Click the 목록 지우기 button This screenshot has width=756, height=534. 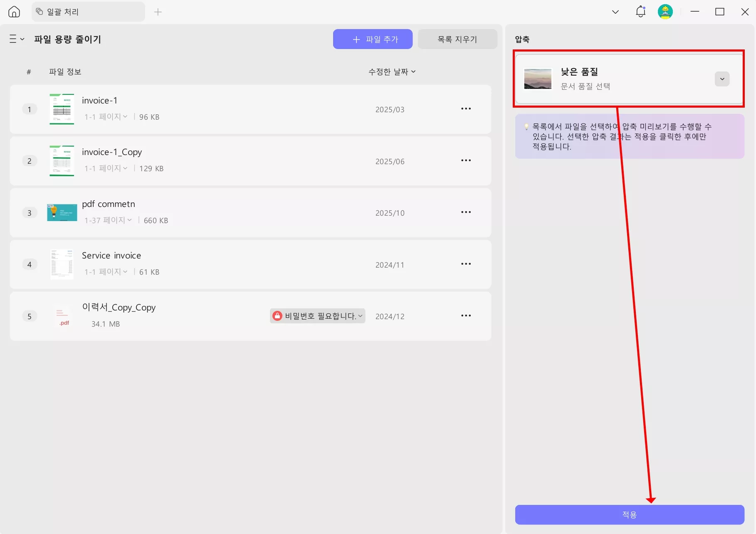(457, 39)
